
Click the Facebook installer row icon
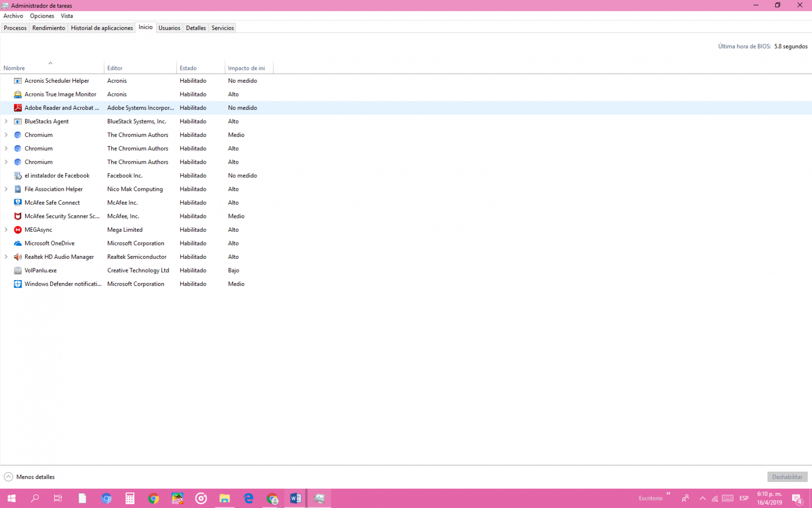coord(18,175)
